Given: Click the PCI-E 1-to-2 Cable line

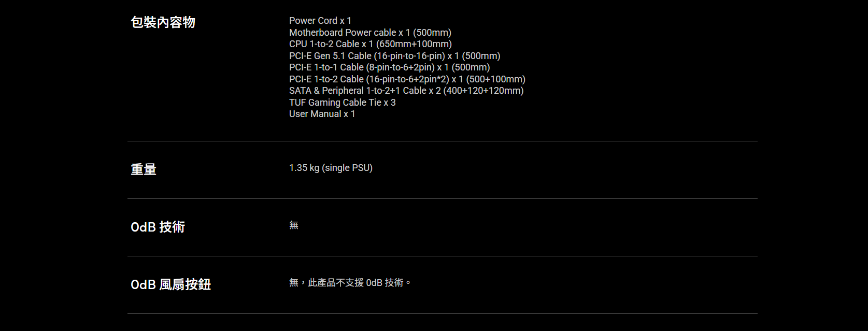Looking at the screenshot, I should click(407, 79).
